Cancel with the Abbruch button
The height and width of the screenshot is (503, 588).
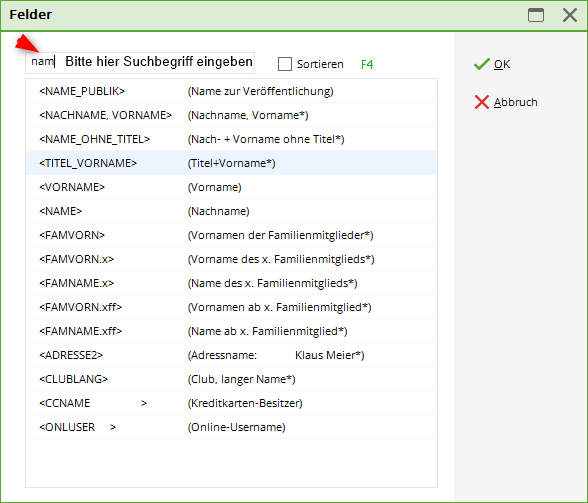pos(506,102)
